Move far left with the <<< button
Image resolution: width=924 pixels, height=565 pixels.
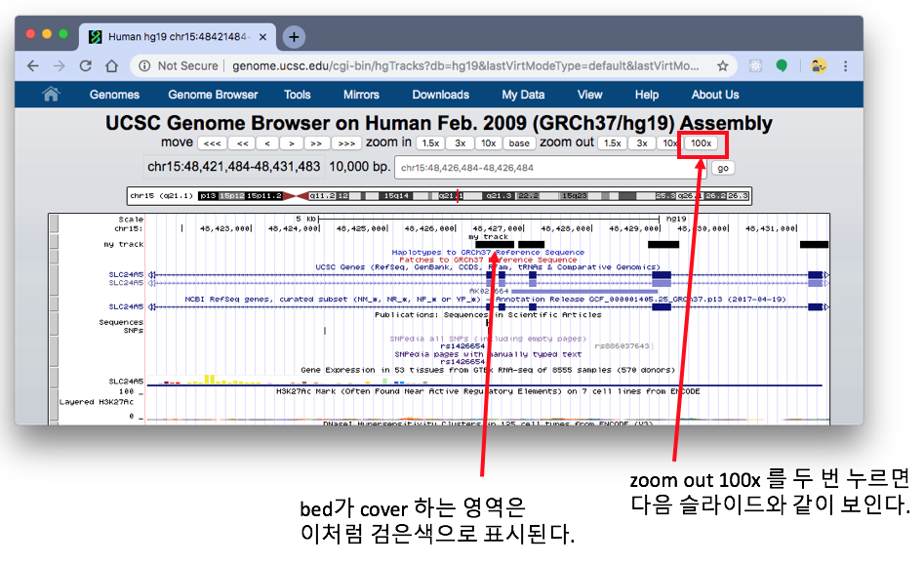[212, 143]
